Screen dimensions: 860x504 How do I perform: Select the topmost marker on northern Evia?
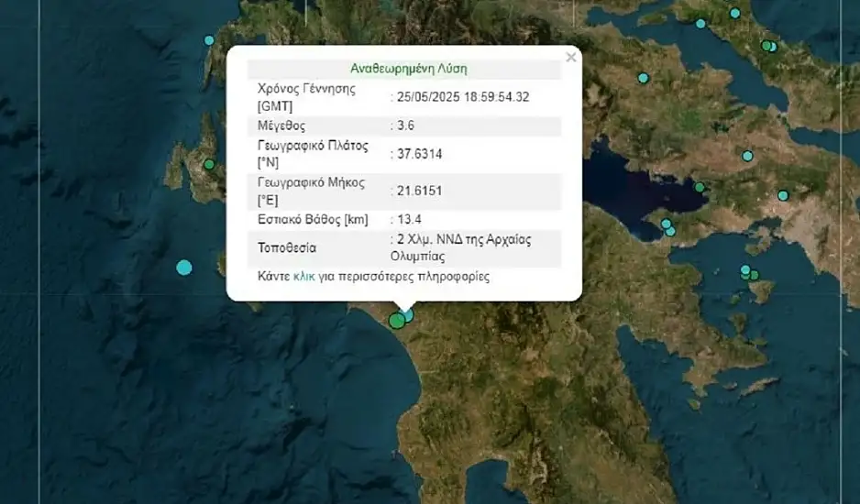(x=734, y=13)
